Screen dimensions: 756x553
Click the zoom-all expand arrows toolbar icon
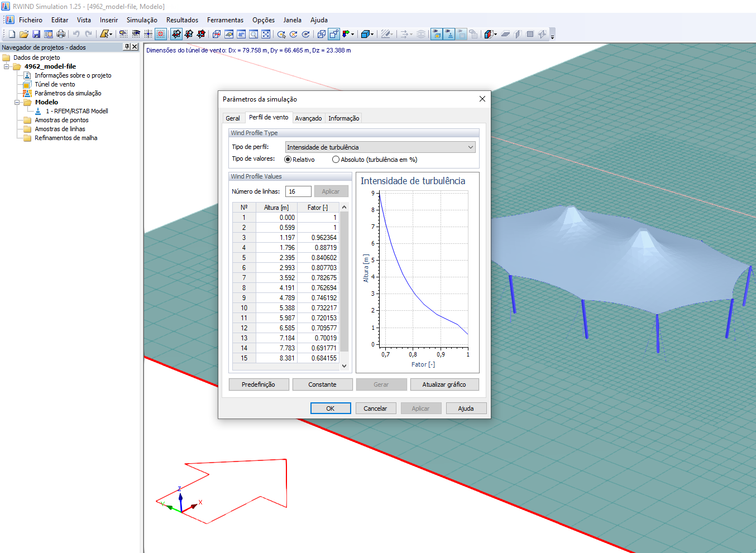266,34
